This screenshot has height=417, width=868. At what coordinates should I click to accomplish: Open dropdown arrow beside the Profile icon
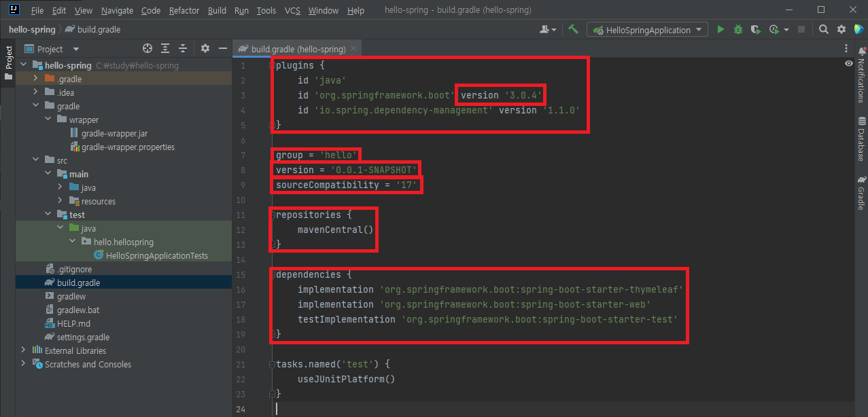click(x=786, y=29)
